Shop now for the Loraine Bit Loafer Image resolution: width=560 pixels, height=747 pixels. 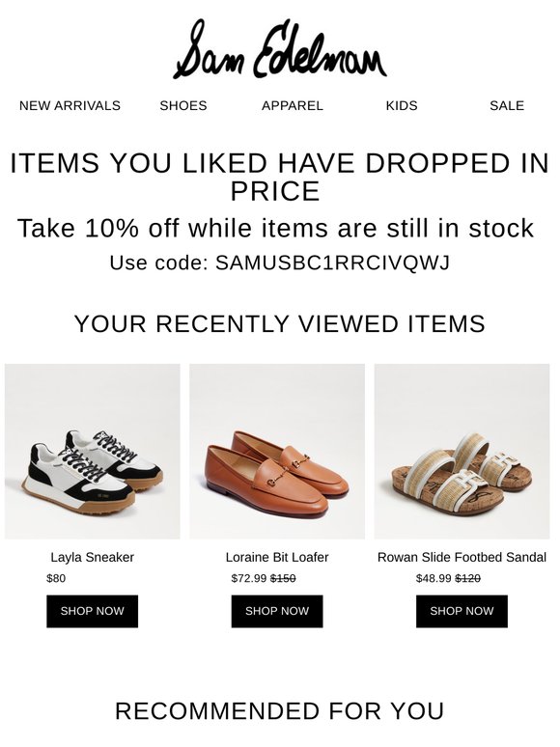[277, 611]
